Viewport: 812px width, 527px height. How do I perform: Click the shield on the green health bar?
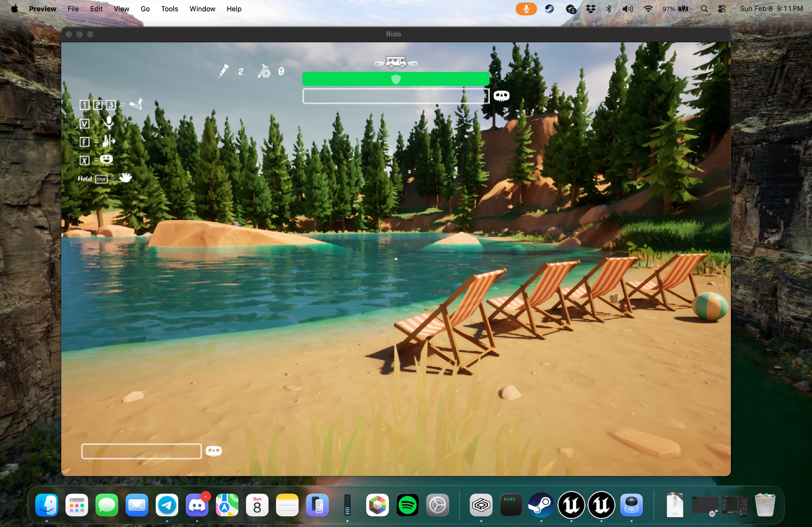tap(396, 79)
